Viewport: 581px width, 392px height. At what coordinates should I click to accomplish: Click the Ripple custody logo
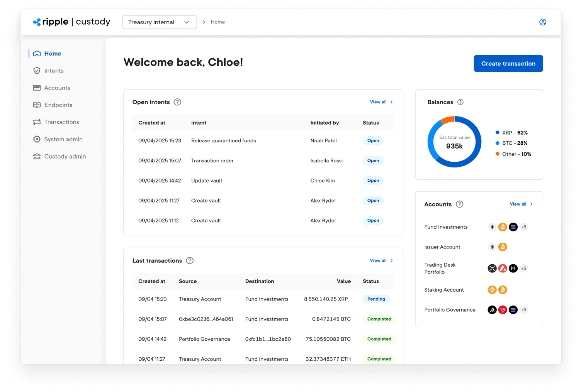(71, 22)
